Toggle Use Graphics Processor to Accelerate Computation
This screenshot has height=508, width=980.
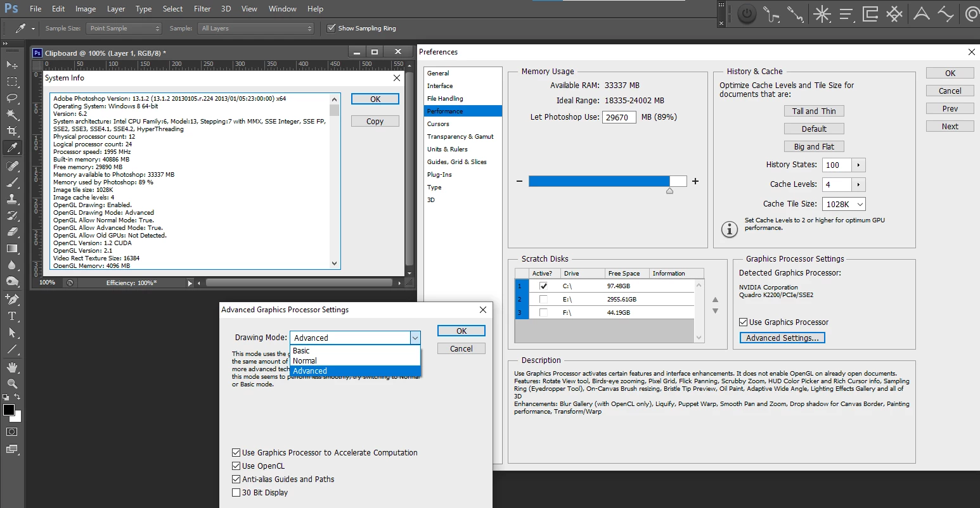point(236,452)
